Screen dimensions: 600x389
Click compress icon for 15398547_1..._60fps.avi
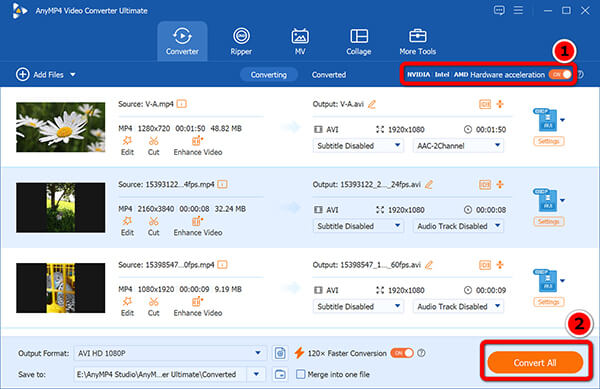click(x=500, y=265)
